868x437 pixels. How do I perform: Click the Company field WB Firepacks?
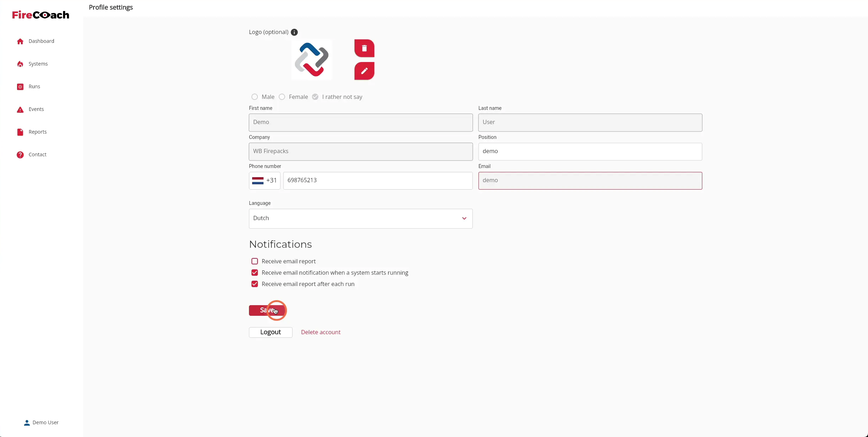coord(361,152)
